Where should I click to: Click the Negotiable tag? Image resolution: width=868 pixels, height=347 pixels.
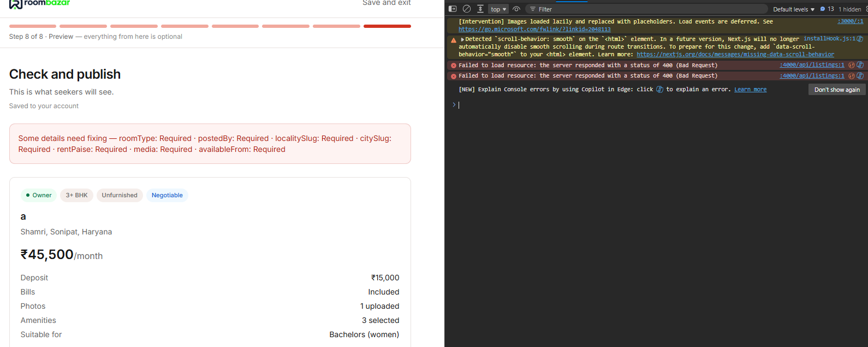[167, 195]
